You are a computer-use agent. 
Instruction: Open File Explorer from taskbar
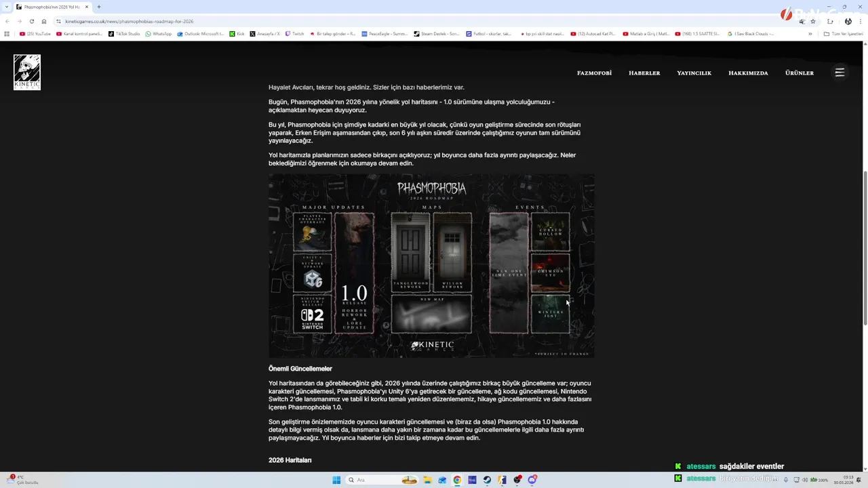point(427,480)
